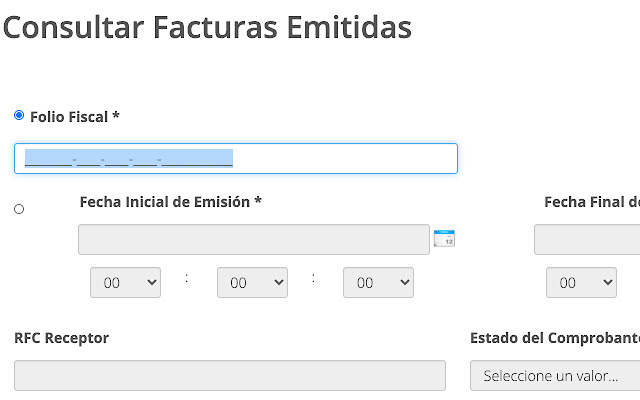
Task: Click the colon between hour and minutes dropdowns
Action: point(187,279)
